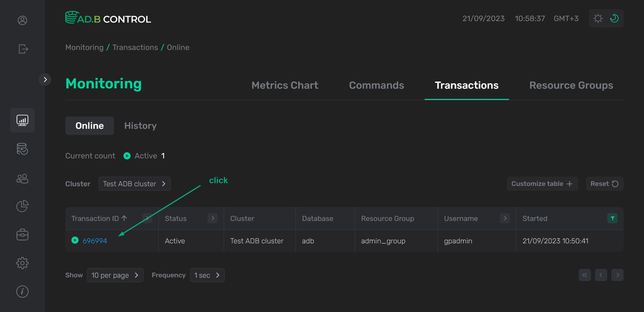Open the Test ADB cluster selector
The height and width of the screenshot is (312, 644).
click(134, 184)
